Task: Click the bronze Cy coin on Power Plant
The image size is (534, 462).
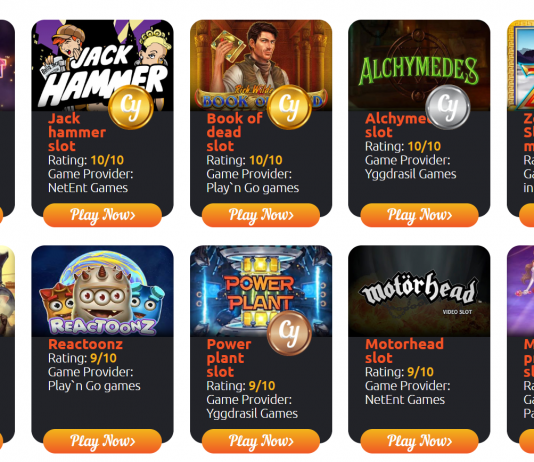Action: 289,333
